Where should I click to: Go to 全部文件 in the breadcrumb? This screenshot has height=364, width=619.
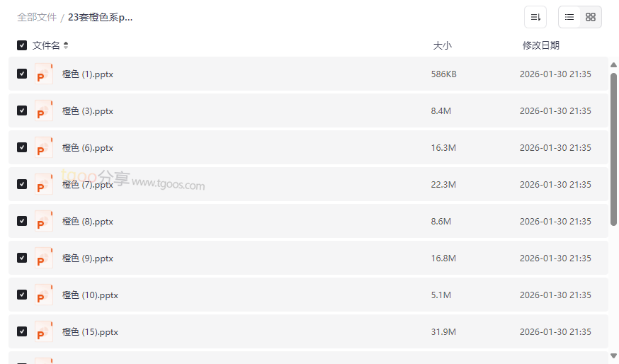(x=37, y=17)
